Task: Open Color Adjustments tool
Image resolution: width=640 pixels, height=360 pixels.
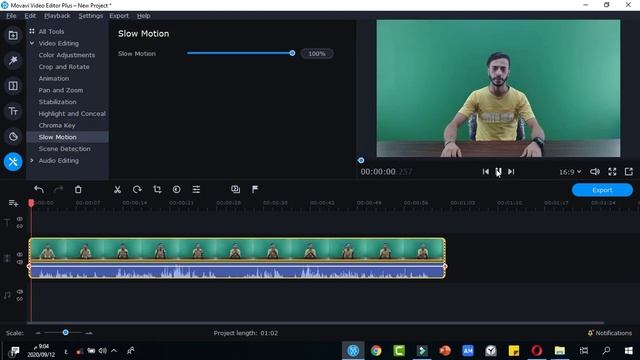Action: coord(67,55)
